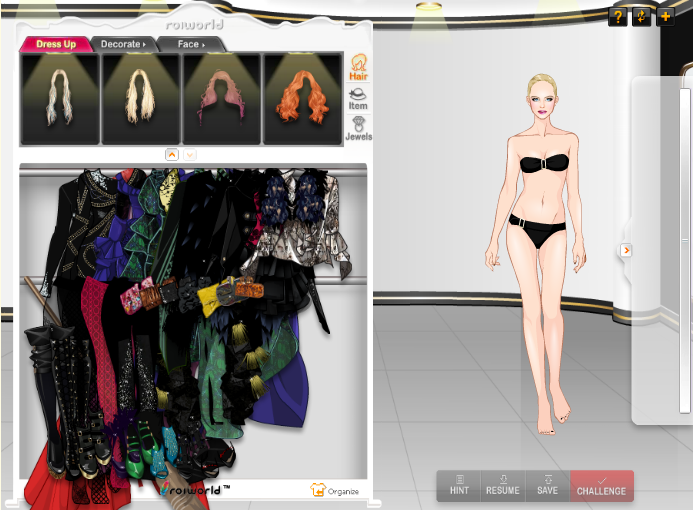Click the question mark help icon
Screen dimensions: 693x510
tap(619, 16)
